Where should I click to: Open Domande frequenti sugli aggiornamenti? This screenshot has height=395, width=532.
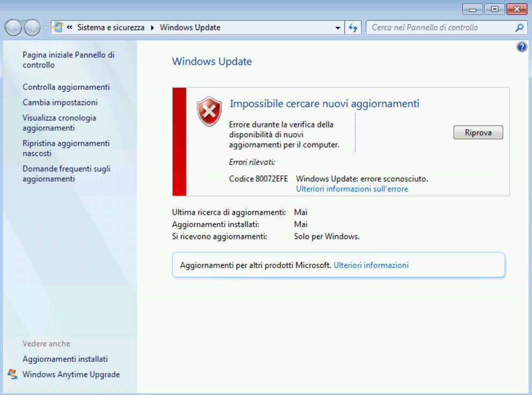point(66,174)
